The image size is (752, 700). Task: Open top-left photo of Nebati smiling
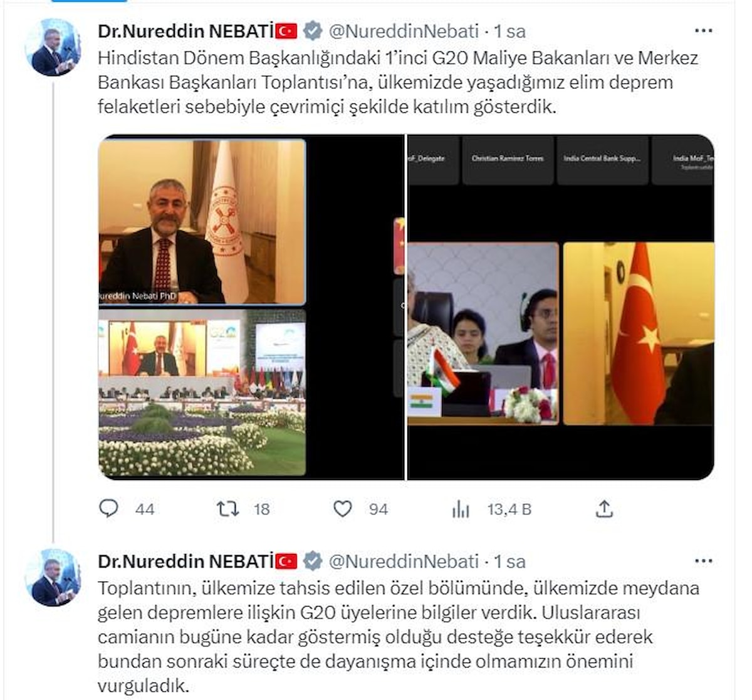pyautogui.click(x=202, y=222)
